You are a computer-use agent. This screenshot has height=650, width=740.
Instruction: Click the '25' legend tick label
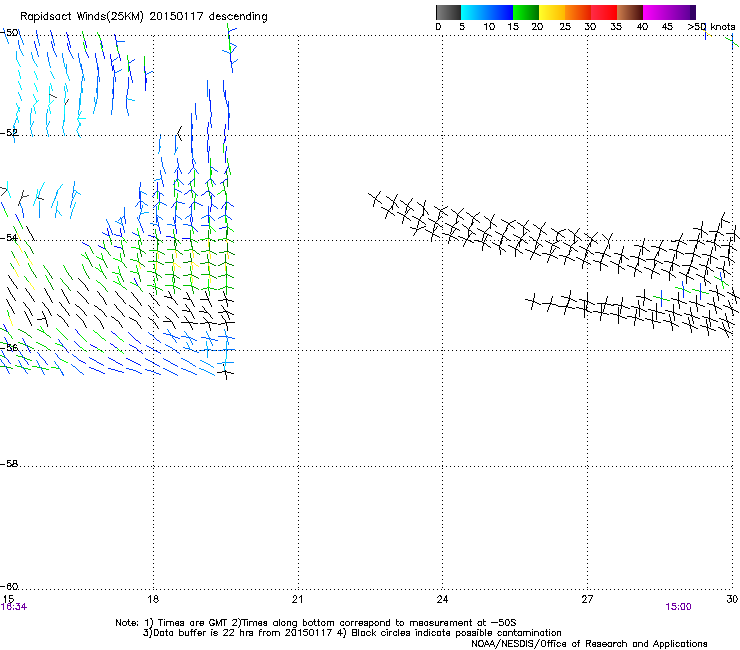click(x=565, y=27)
